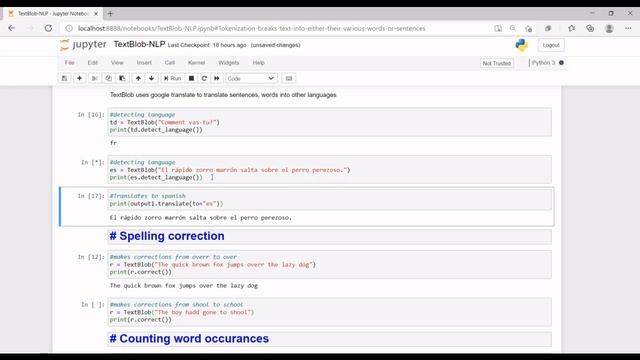The width and height of the screenshot is (640, 360).
Task: Restart the kernel circular arrow icon
Action: [x=204, y=78]
